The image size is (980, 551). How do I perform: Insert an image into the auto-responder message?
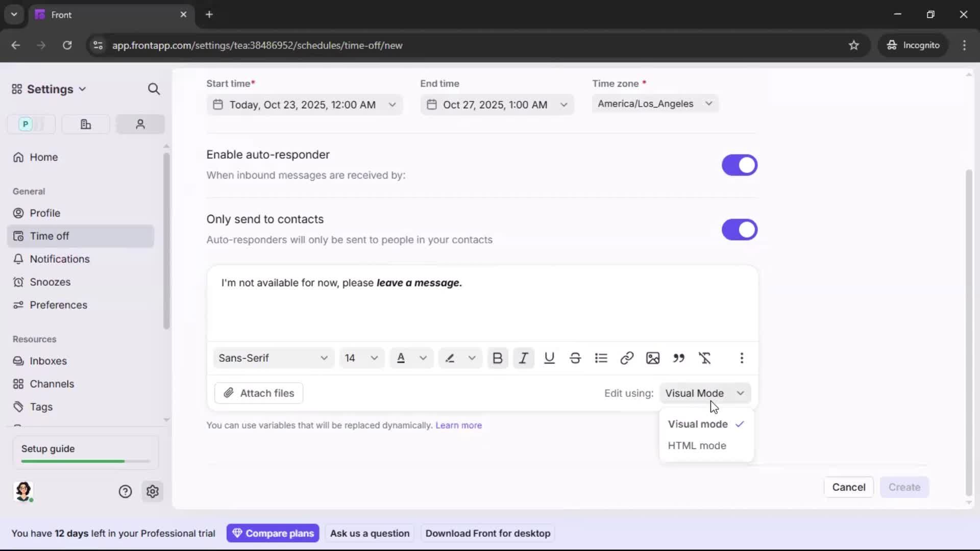click(x=653, y=358)
